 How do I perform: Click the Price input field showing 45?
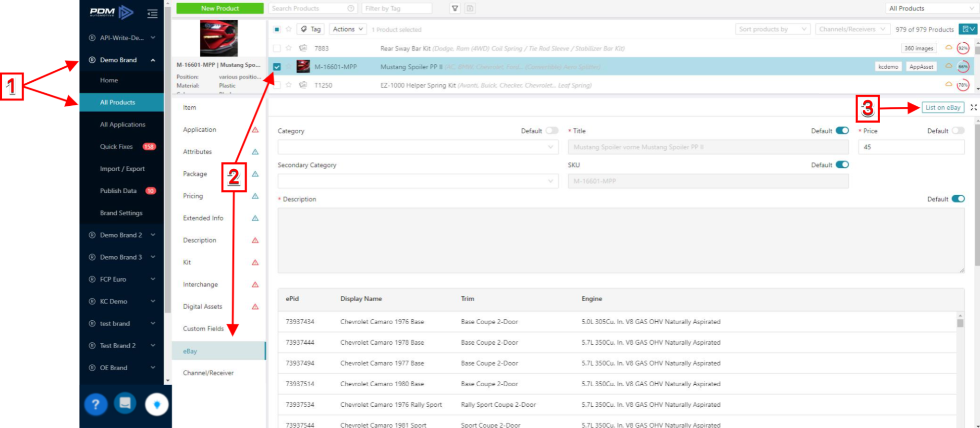click(911, 147)
